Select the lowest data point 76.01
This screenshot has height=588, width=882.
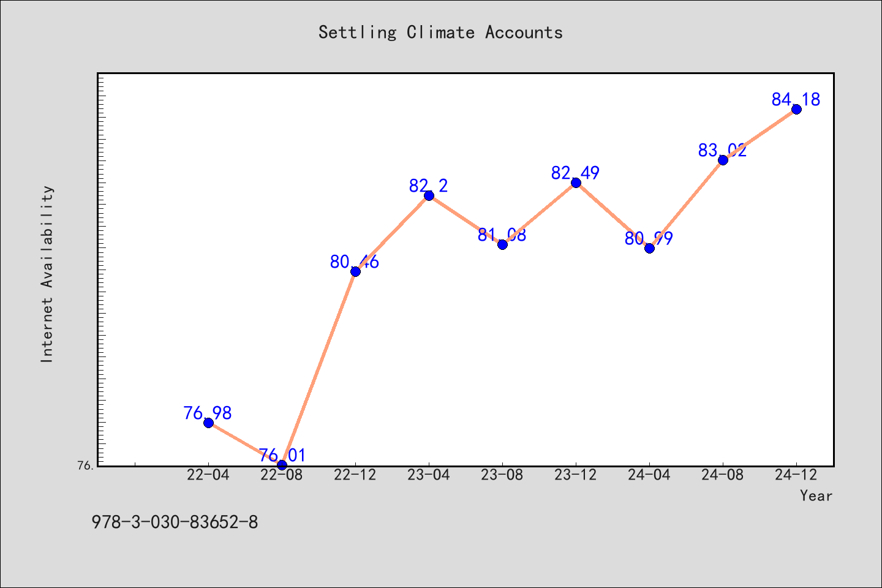pyautogui.click(x=282, y=465)
